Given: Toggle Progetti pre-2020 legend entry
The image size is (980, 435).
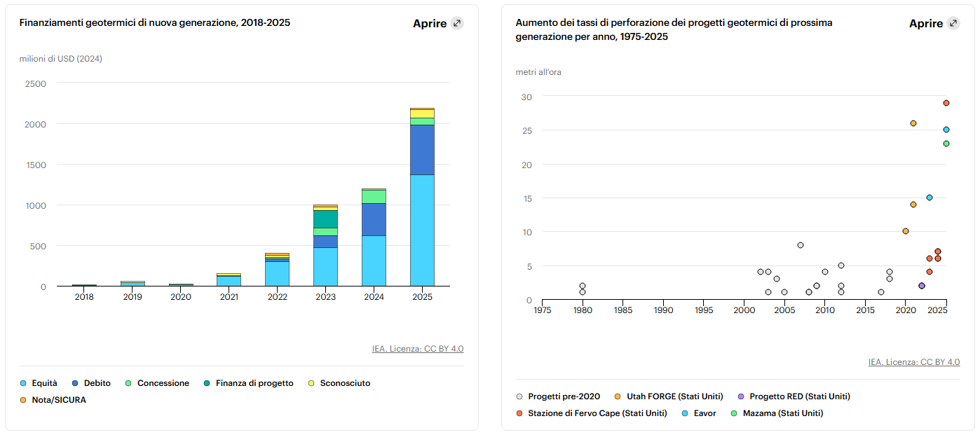Looking at the screenshot, I should (x=557, y=396).
